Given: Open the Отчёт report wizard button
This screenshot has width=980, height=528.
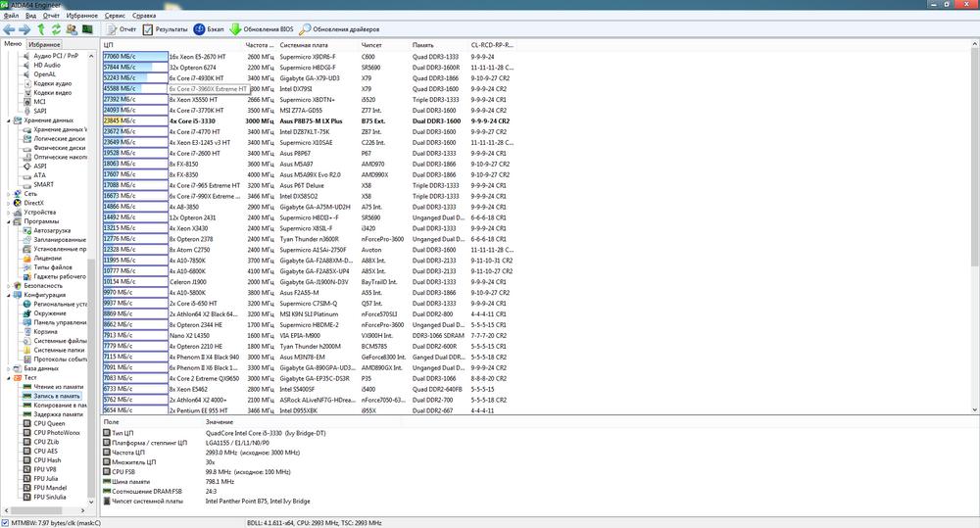Looking at the screenshot, I should pos(122,29).
